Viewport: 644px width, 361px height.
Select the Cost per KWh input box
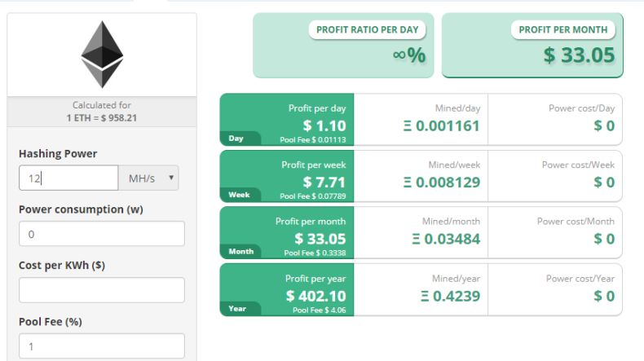point(101,290)
